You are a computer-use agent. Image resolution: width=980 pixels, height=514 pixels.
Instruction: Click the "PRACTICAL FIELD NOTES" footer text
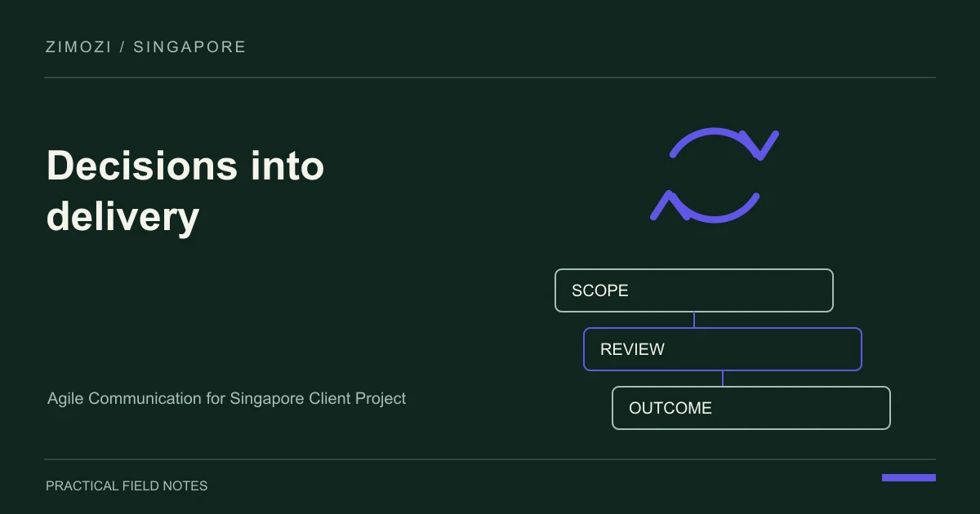coord(127,485)
